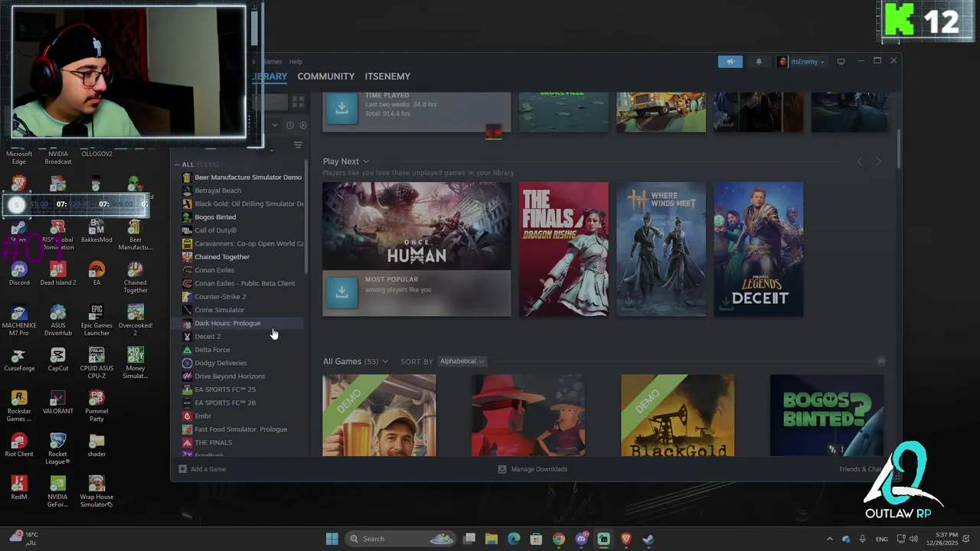This screenshot has height=551, width=980.
Task: Select EA SPORTS FC 26 entry
Action: tap(225, 403)
